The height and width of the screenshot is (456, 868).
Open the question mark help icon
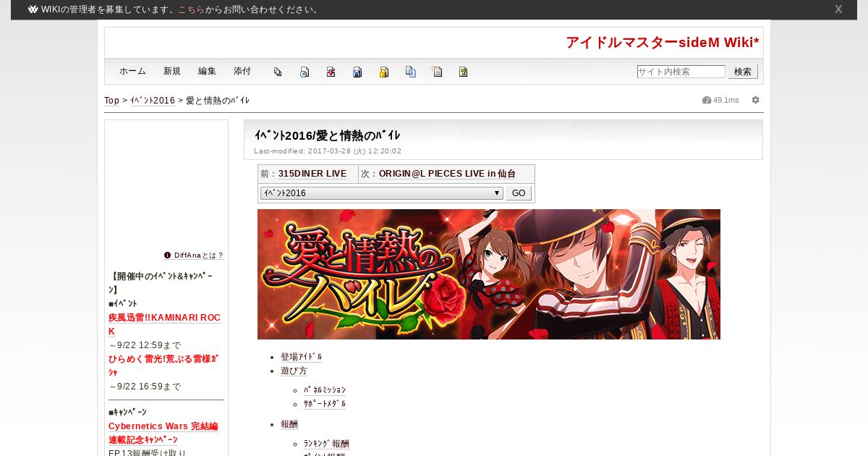coord(463,72)
